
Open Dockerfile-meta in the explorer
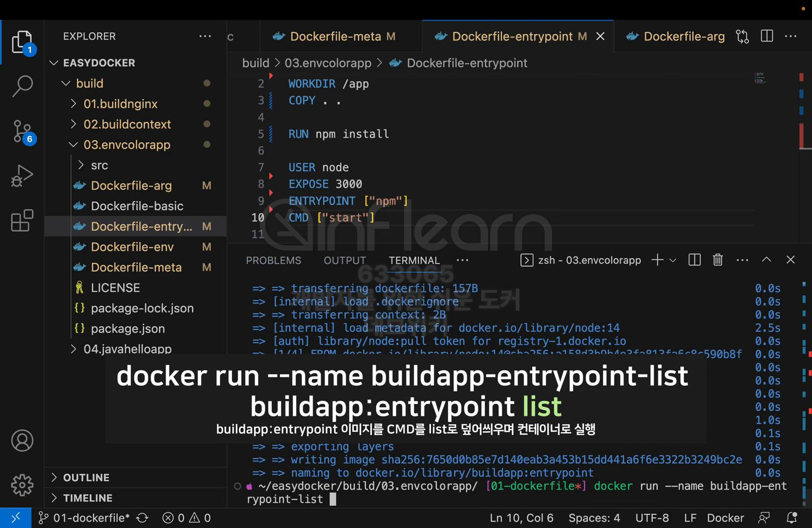click(136, 267)
